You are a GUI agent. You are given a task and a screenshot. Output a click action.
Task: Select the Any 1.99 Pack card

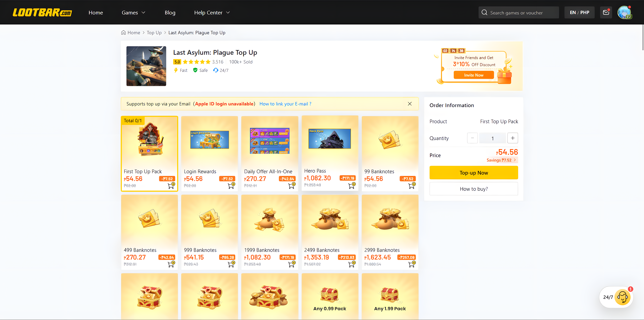[x=390, y=296]
